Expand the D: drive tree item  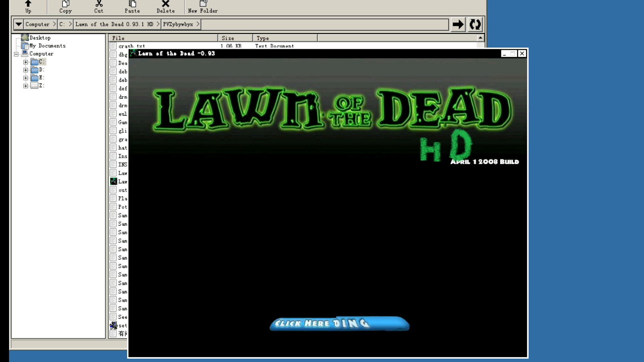tap(25, 69)
